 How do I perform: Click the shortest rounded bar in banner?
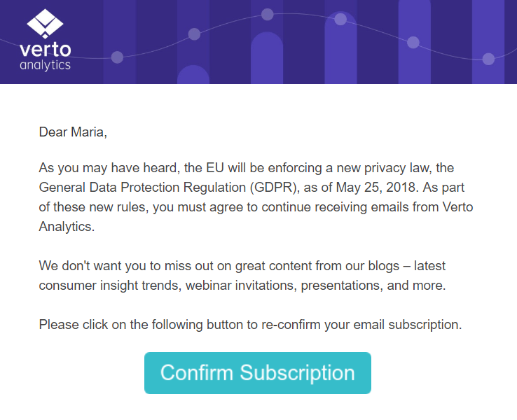pyautogui.click(x=193, y=74)
